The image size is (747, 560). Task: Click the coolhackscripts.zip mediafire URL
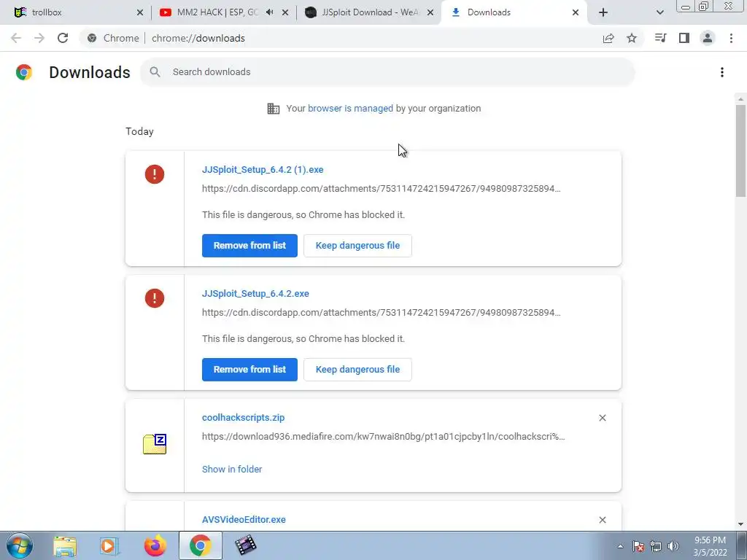point(384,437)
